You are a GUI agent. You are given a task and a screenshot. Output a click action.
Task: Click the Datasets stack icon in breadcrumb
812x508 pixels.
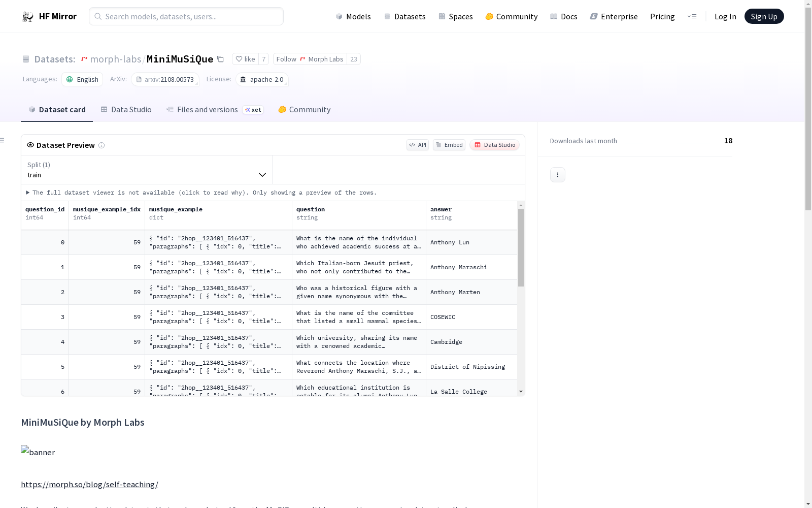(x=26, y=59)
